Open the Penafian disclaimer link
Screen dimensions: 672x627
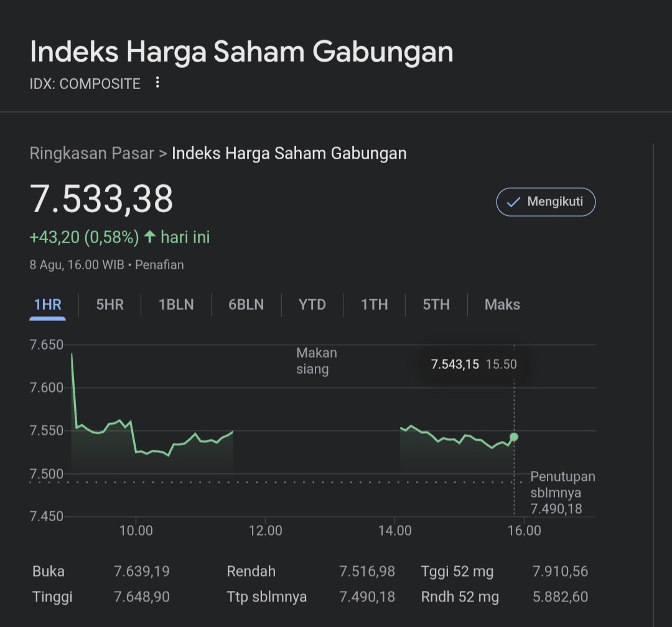[x=160, y=264]
